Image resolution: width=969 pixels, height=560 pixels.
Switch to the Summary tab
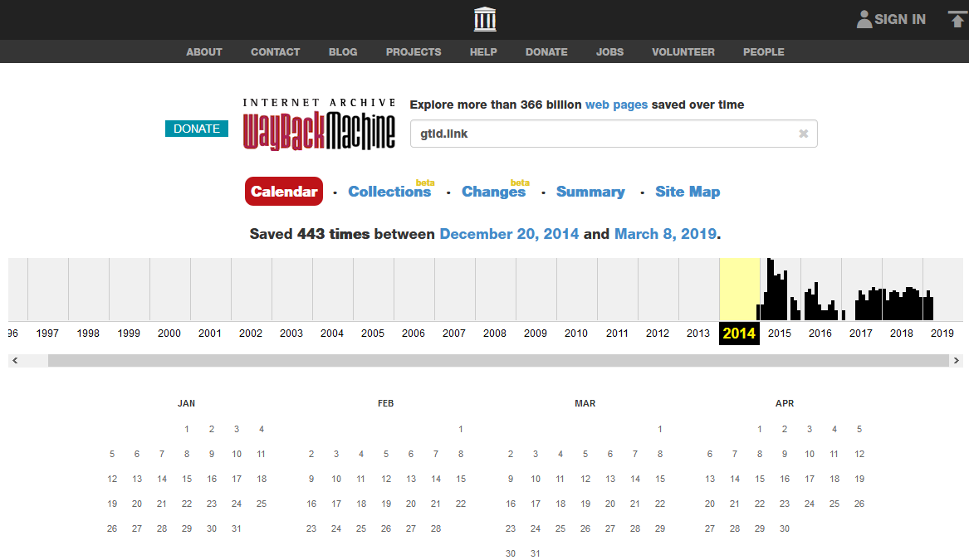coord(590,192)
